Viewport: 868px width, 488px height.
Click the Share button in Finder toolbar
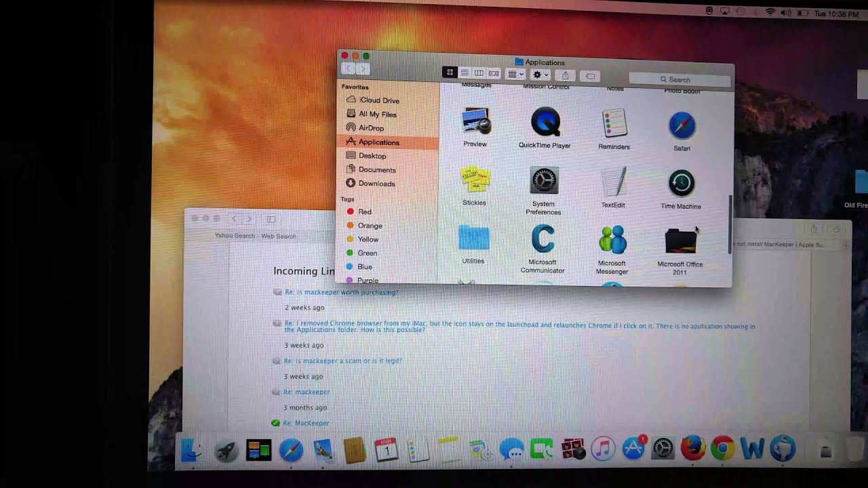(565, 75)
